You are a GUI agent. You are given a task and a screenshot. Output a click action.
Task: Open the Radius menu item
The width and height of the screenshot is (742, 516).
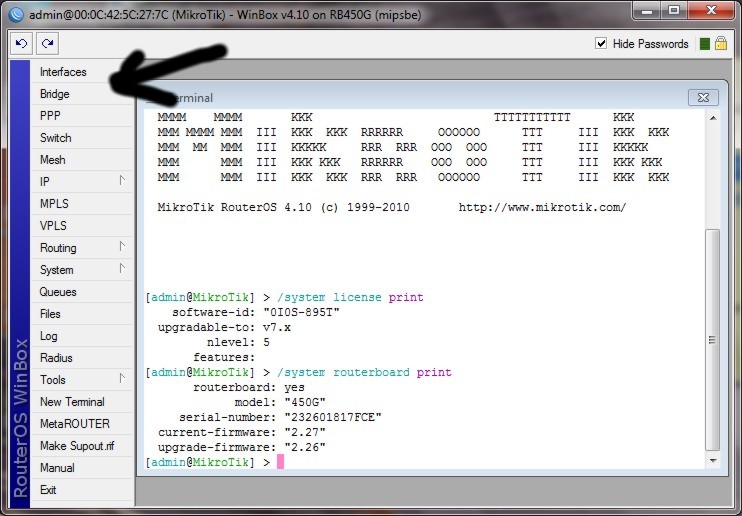82,358
